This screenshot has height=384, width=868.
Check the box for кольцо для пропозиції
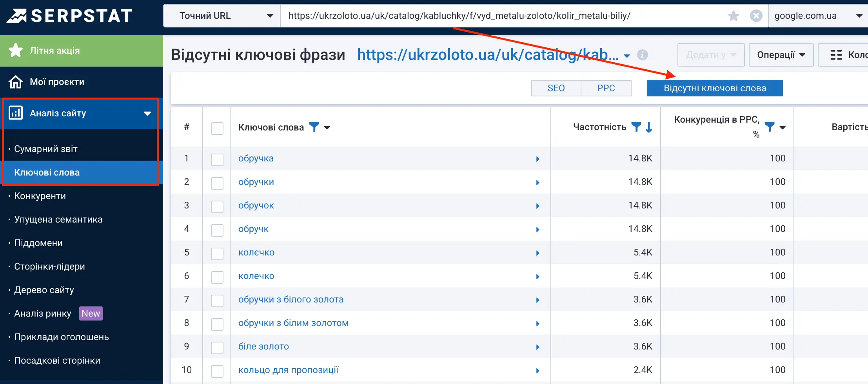(x=217, y=371)
